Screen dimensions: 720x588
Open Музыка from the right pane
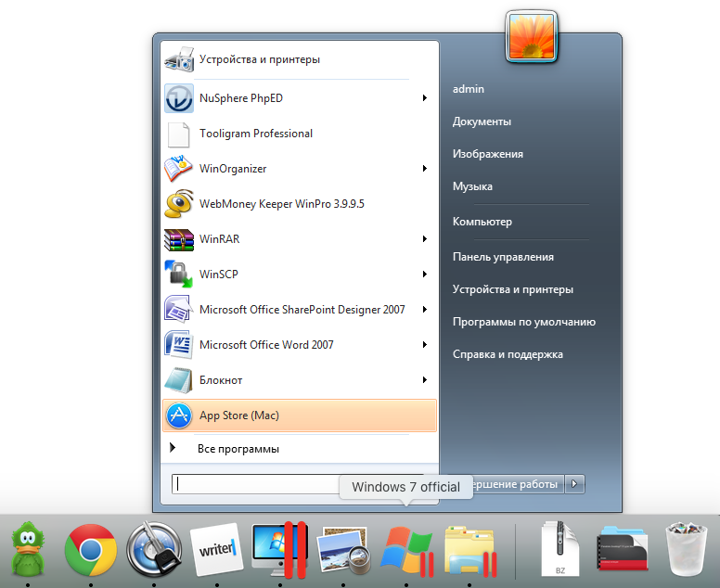click(x=472, y=186)
